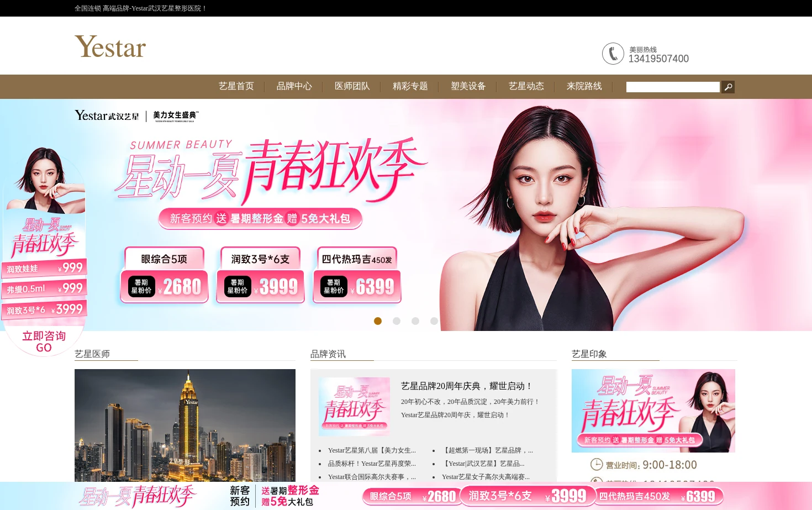Image resolution: width=812 pixels, height=510 pixels.
Task: Click 来院路线 in the navigation bar
Action: tap(584, 86)
